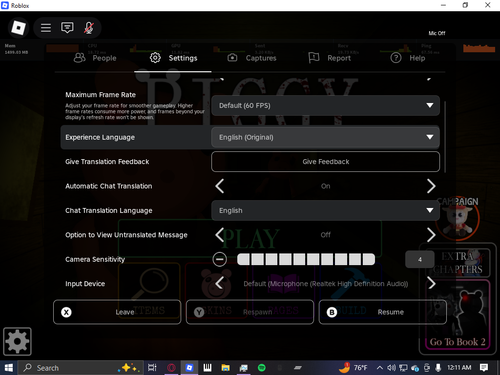
Task: Click the Campaign character icon
Action: pyautogui.click(x=458, y=218)
